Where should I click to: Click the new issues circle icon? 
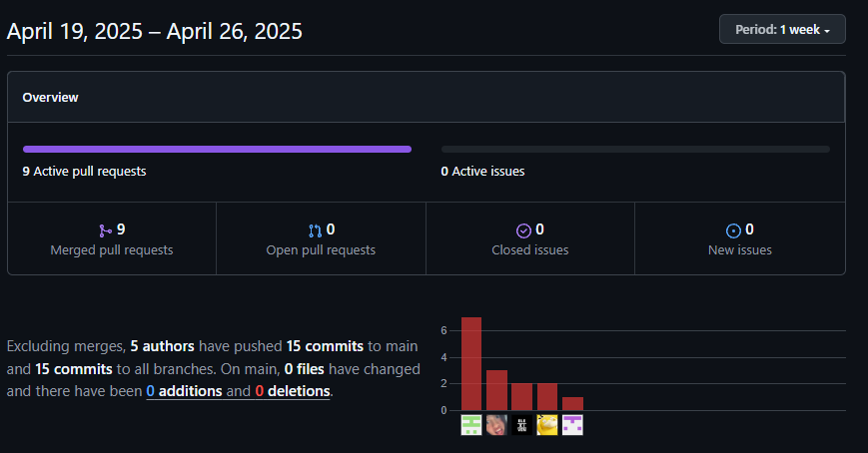point(733,230)
